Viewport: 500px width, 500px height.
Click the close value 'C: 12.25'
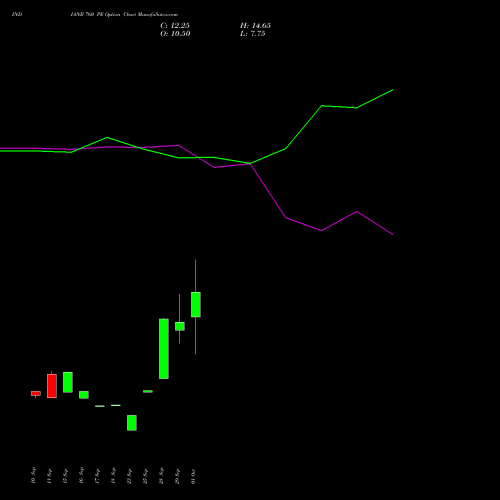pos(175,26)
